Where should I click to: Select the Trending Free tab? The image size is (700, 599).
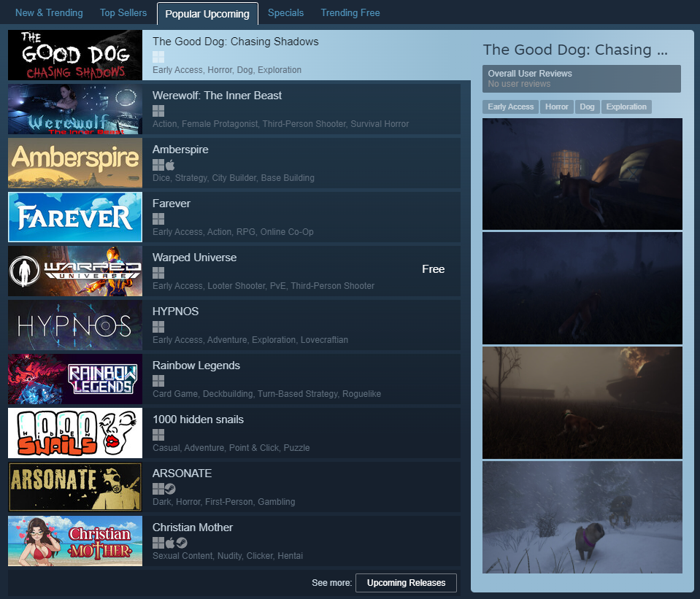[x=350, y=13]
